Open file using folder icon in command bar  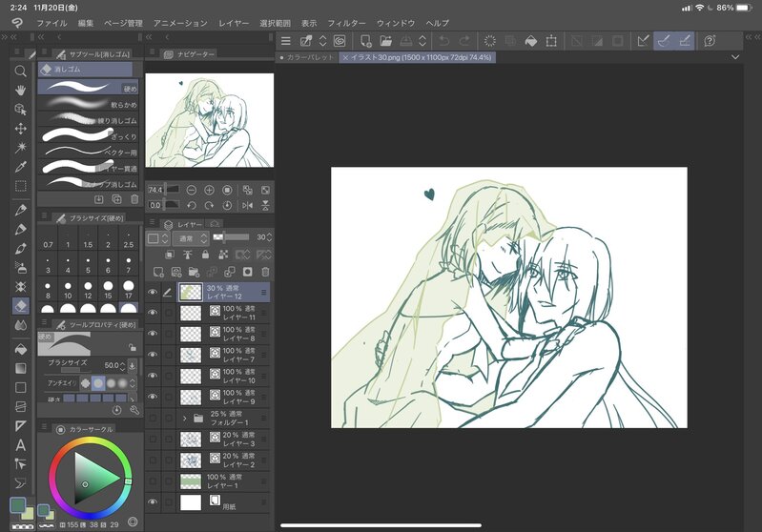[x=385, y=41]
